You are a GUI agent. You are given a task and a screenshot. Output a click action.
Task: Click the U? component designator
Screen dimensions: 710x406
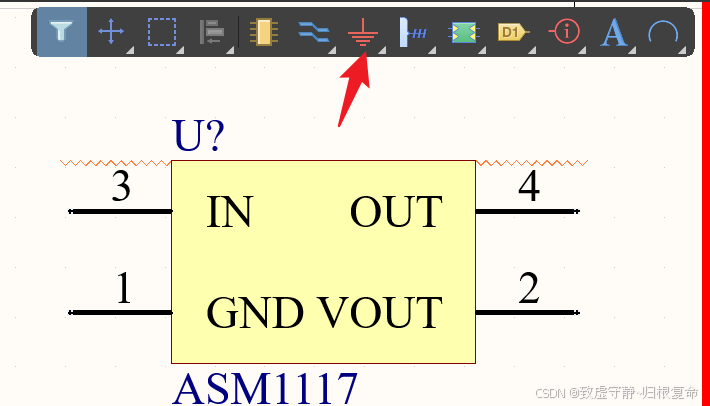[198, 135]
